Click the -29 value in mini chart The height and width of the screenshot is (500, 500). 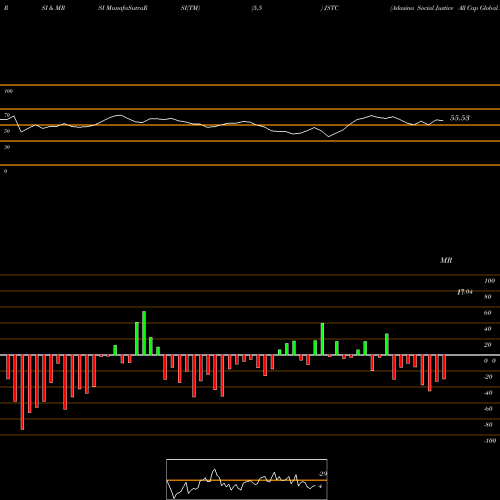pyautogui.click(x=322, y=474)
